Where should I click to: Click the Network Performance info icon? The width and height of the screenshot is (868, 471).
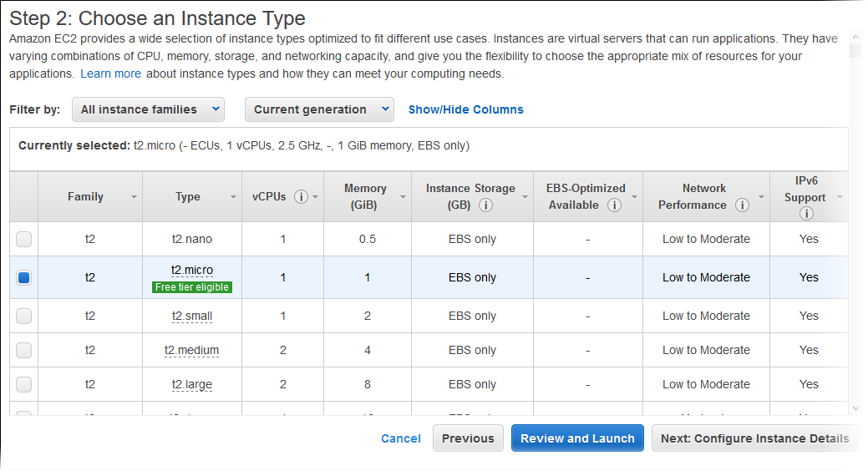pos(741,205)
